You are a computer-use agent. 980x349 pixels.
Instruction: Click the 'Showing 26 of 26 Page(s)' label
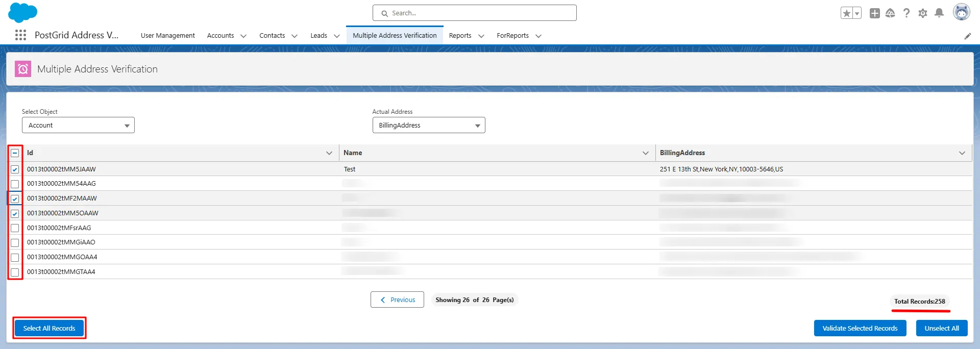click(x=475, y=300)
